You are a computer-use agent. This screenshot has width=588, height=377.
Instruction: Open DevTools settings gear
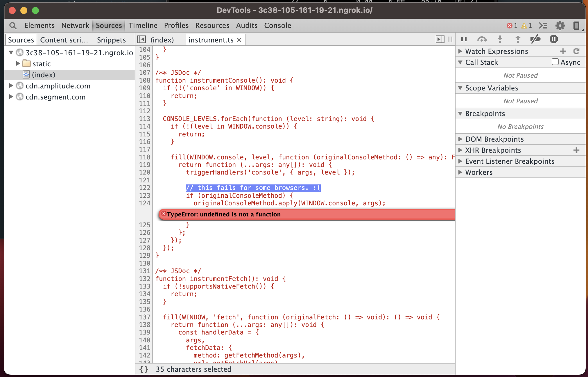click(560, 26)
